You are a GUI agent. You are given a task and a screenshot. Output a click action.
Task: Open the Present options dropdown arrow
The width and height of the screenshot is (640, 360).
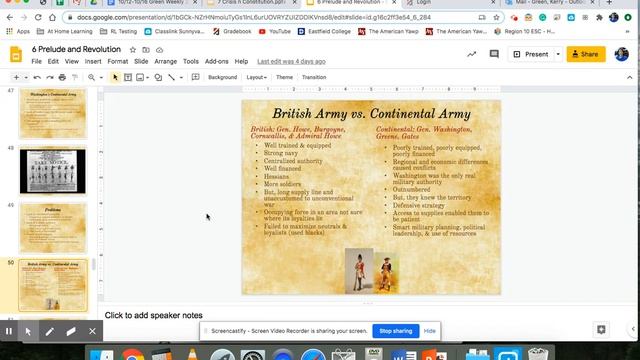(558, 54)
